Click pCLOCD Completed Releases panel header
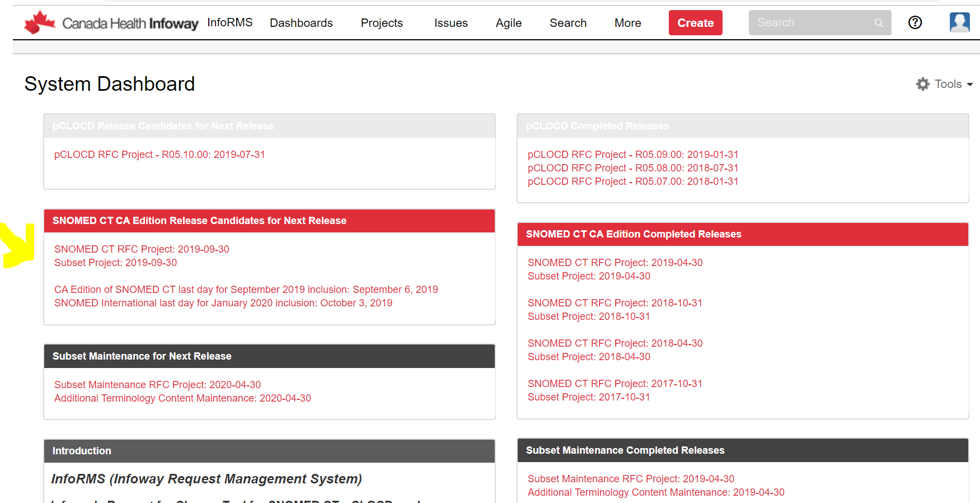The height and width of the screenshot is (503, 980). pos(743,126)
